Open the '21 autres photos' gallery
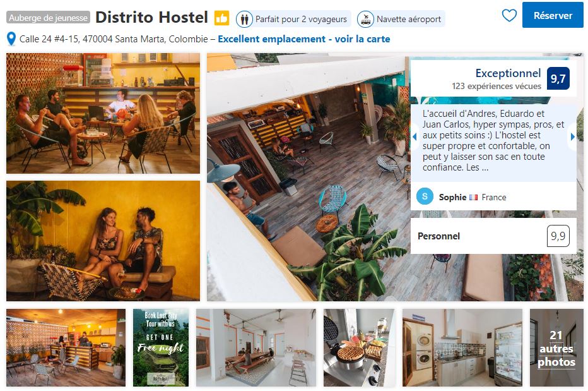 [556, 348]
